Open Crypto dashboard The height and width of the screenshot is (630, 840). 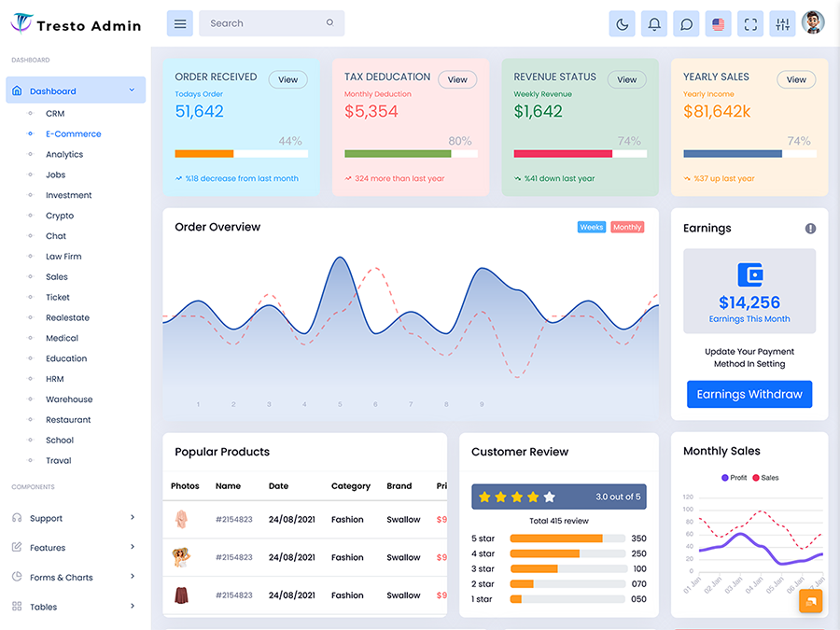[60, 216]
